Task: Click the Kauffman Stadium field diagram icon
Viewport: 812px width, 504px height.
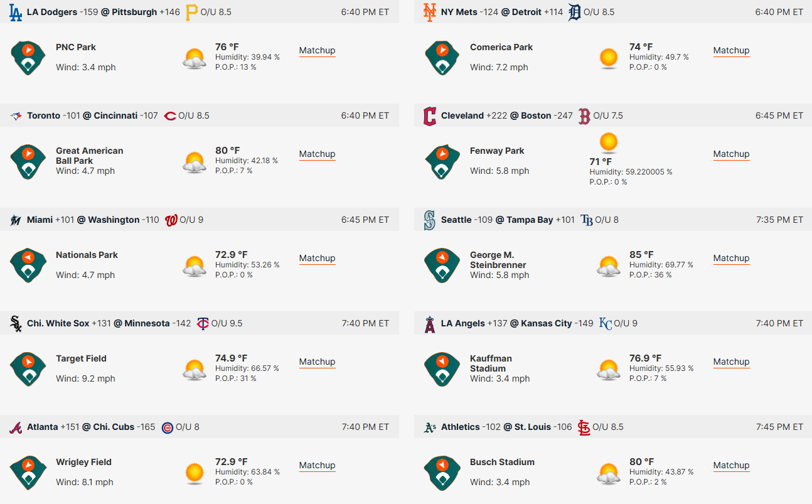Action: point(442,369)
